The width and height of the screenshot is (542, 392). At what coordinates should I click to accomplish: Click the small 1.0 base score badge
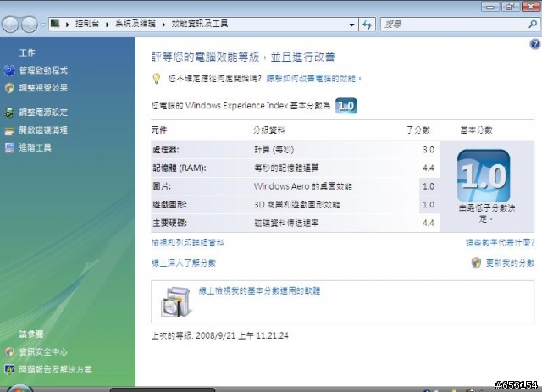pos(346,106)
